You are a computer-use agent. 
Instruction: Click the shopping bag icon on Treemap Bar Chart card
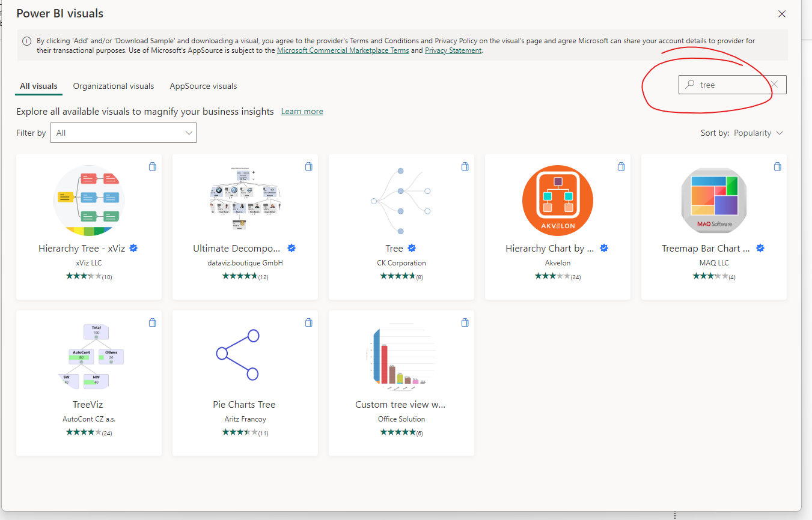pyautogui.click(x=778, y=166)
